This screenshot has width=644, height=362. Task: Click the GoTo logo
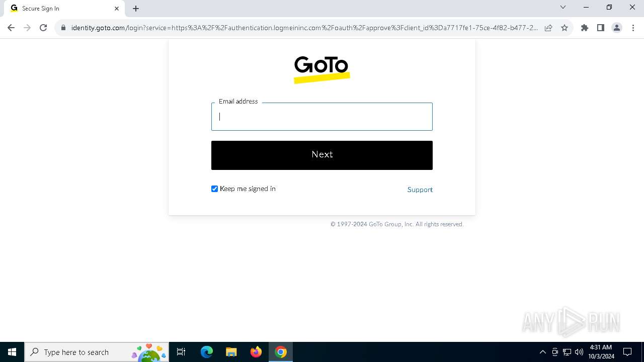coord(322,69)
